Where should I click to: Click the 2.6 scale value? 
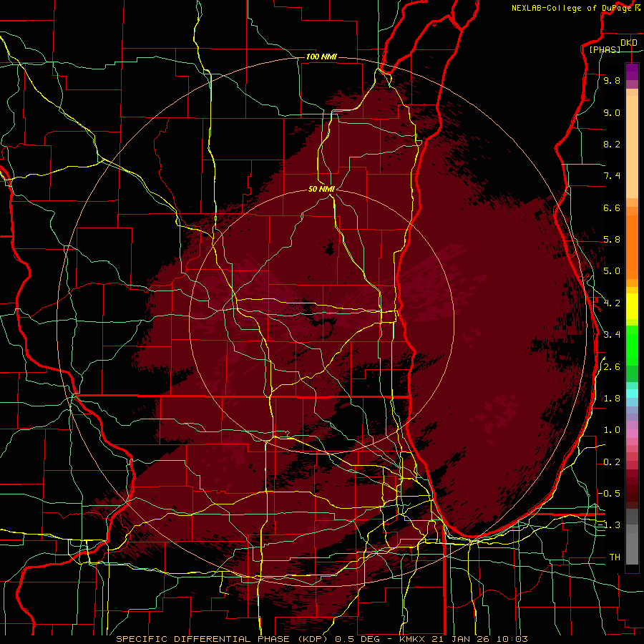click(x=612, y=367)
